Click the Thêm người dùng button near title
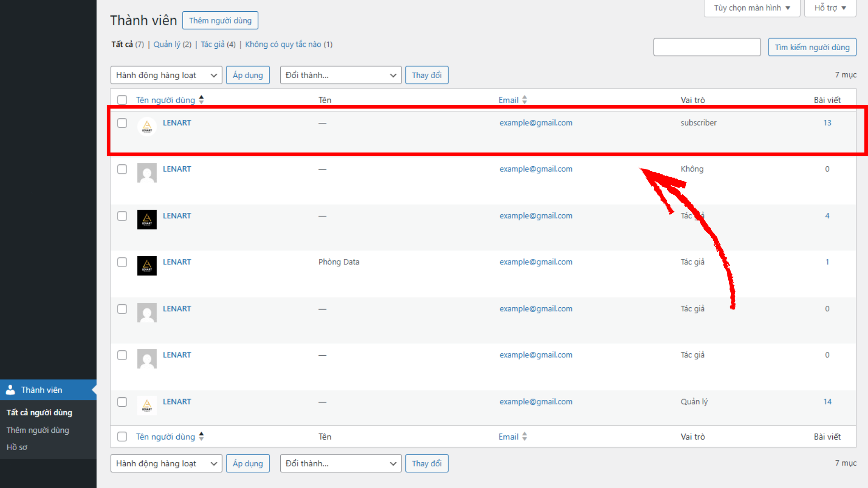The image size is (868, 488). (220, 21)
